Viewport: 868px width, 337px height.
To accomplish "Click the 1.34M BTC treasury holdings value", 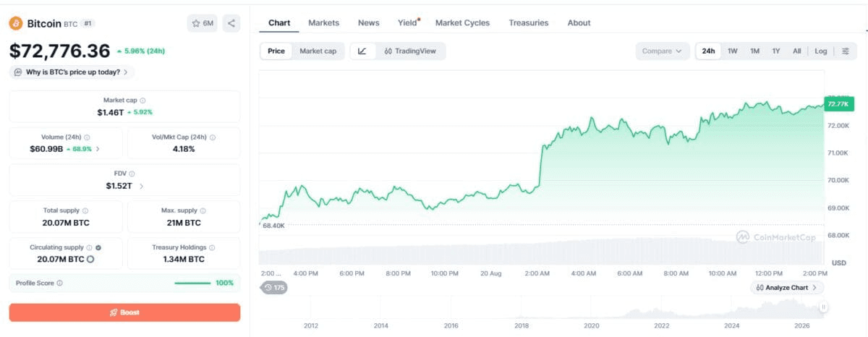I will tap(184, 259).
